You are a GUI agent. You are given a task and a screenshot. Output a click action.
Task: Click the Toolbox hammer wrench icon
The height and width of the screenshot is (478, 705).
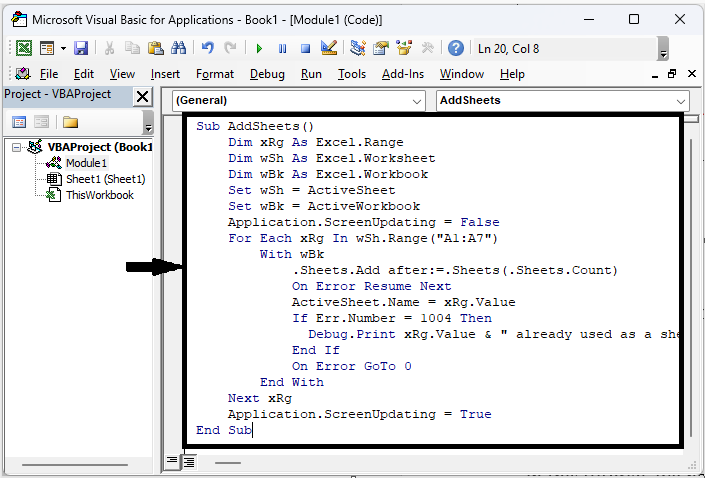427,48
